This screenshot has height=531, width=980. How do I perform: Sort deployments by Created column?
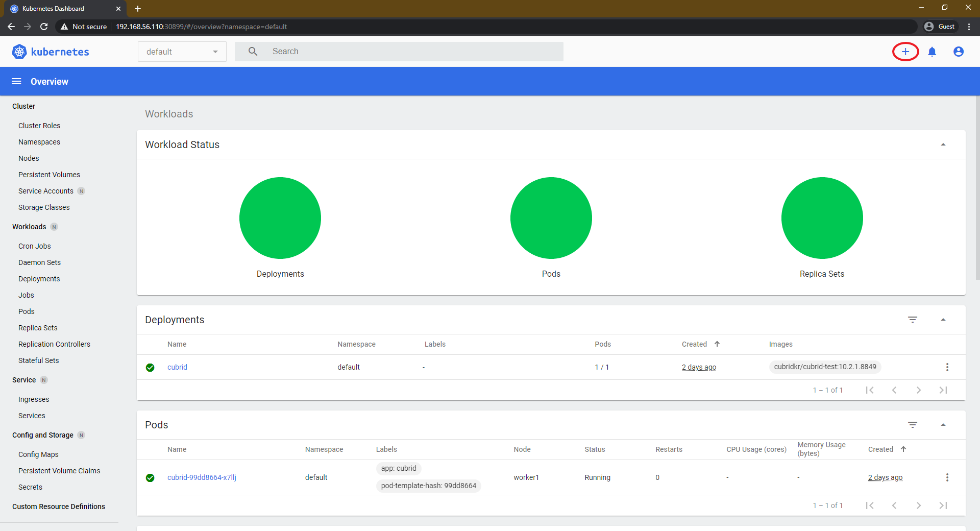click(695, 344)
